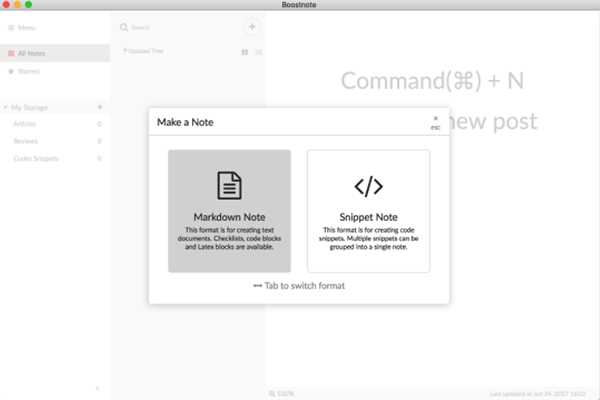Open the Codes Snippets folder
Image resolution: width=600 pixels, height=400 pixels.
pos(55,158)
